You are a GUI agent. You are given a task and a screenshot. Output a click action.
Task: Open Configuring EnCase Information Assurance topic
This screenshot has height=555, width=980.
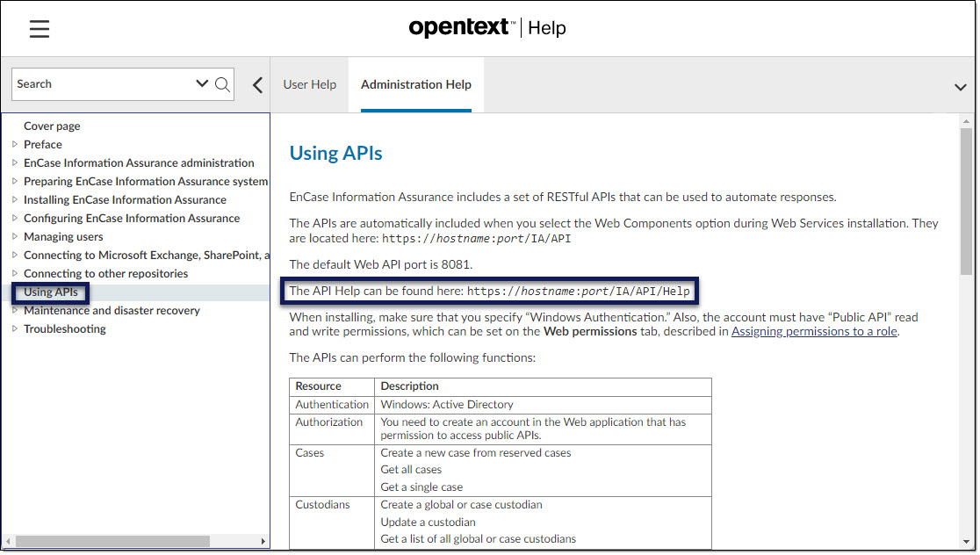(132, 218)
